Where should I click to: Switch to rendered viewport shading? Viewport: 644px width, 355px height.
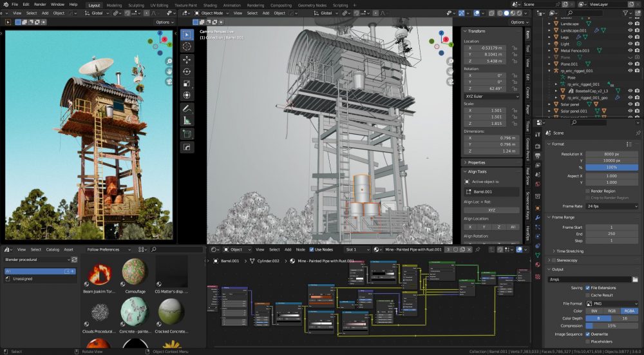[x=518, y=13]
